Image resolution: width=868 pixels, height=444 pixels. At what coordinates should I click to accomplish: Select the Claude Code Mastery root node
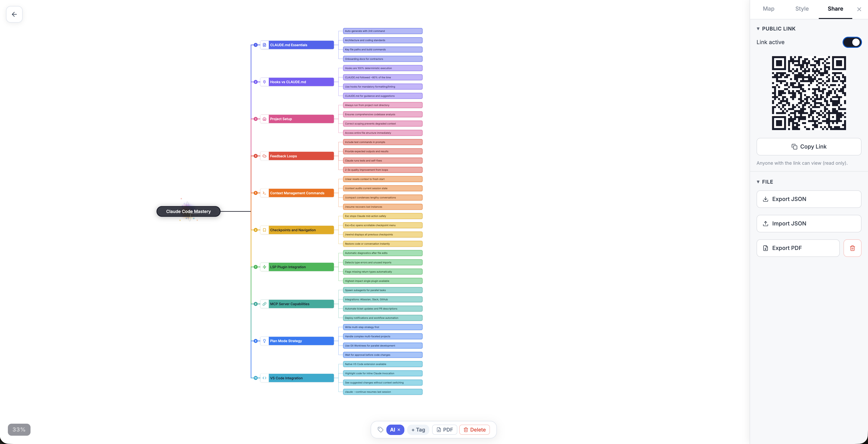point(188,211)
